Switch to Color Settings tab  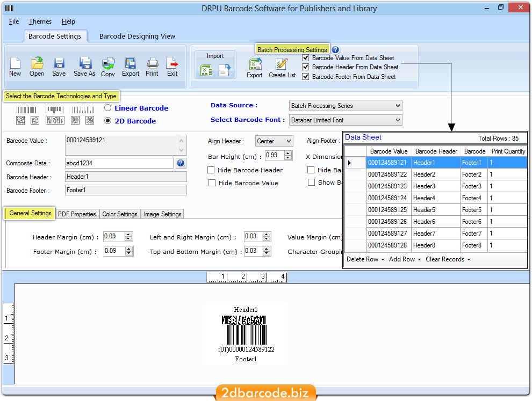pyautogui.click(x=120, y=214)
